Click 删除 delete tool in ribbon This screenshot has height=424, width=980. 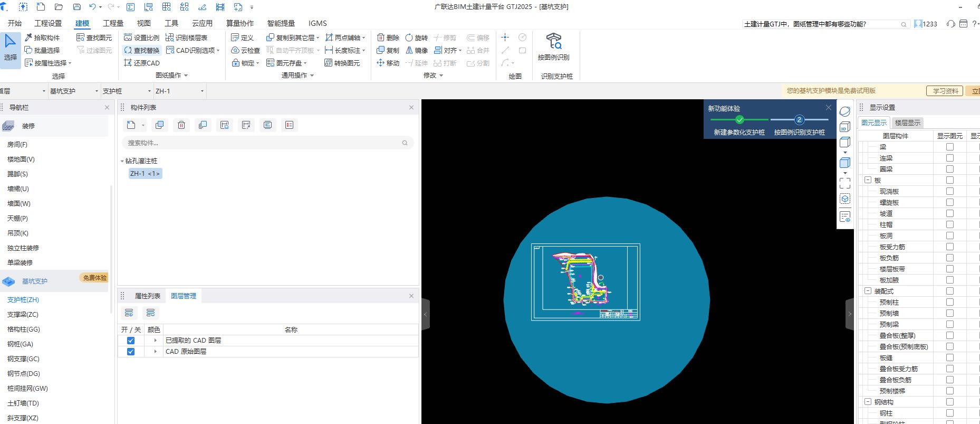click(388, 37)
